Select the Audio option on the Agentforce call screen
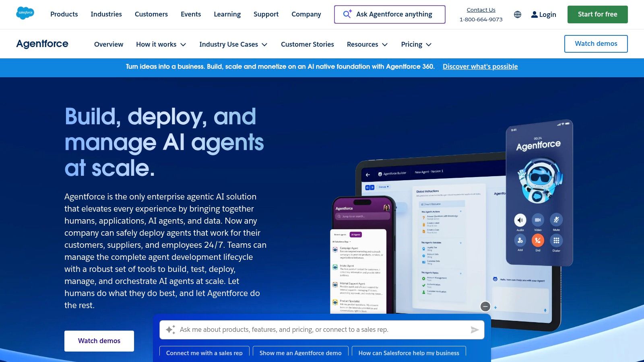This screenshot has width=644, height=362. [x=520, y=220]
